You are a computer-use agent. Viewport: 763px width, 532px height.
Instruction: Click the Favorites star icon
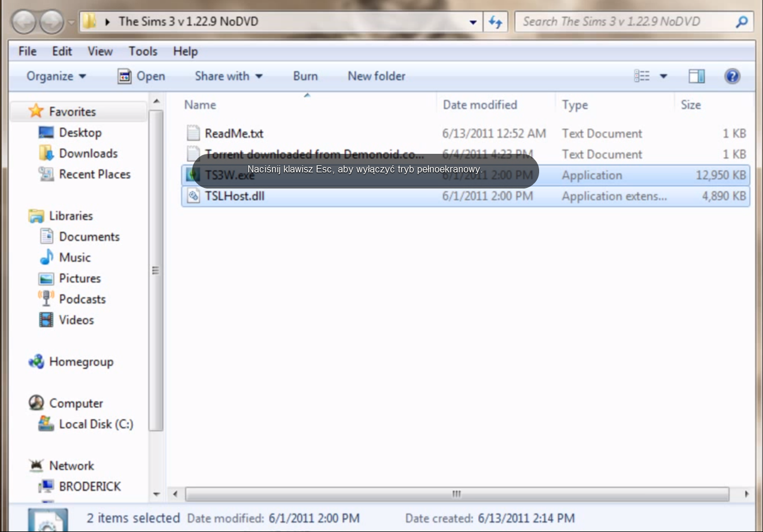tap(36, 110)
